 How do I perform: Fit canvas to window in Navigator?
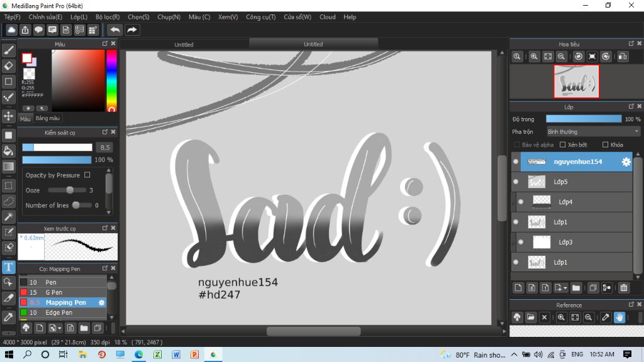pos(548,56)
